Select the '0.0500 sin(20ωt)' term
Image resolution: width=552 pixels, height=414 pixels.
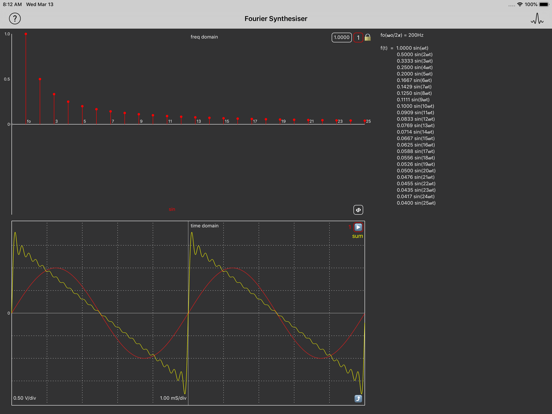(x=416, y=171)
